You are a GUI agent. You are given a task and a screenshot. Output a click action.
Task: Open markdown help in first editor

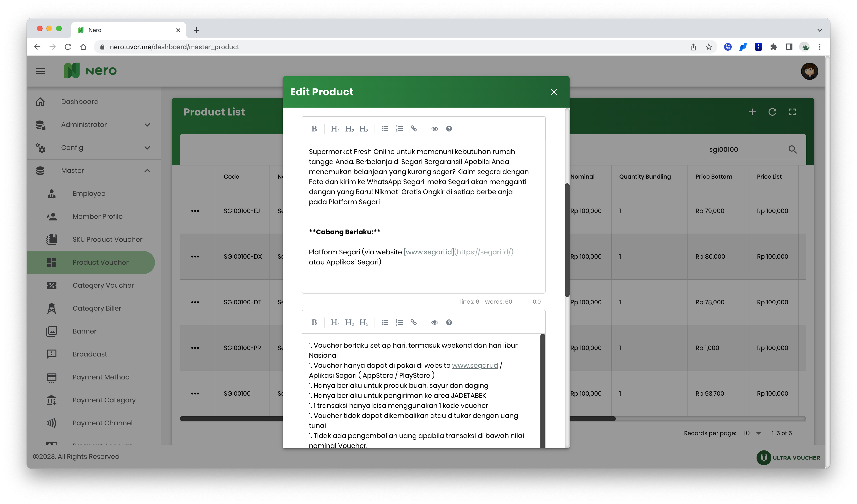point(449,129)
